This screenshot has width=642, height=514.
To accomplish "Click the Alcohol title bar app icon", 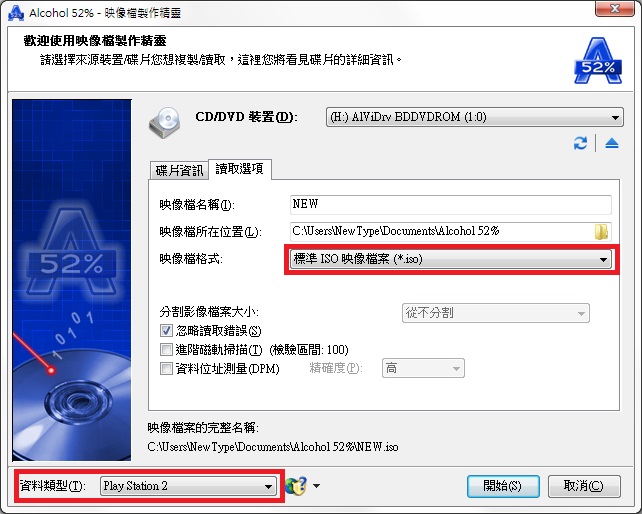I will tap(16, 13).
